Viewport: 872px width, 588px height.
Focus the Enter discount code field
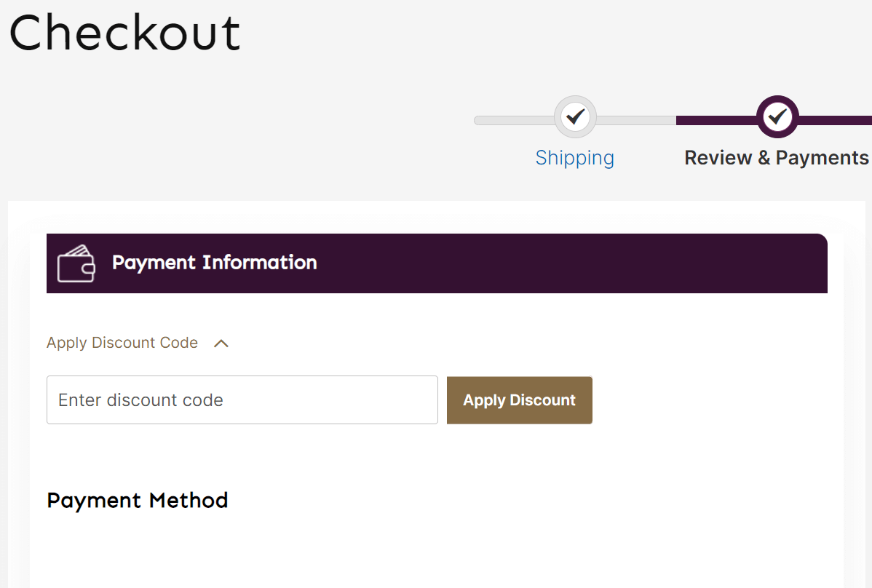point(242,400)
